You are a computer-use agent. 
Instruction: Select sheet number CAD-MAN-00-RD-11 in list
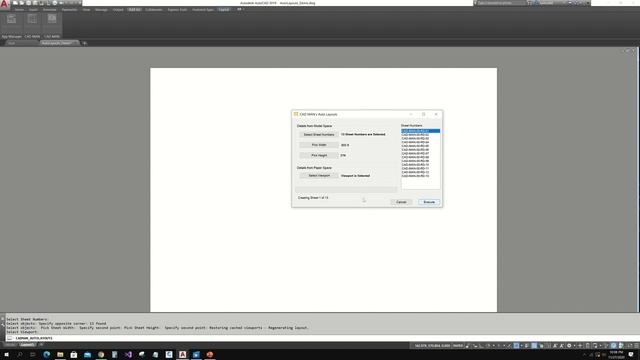tap(420, 168)
